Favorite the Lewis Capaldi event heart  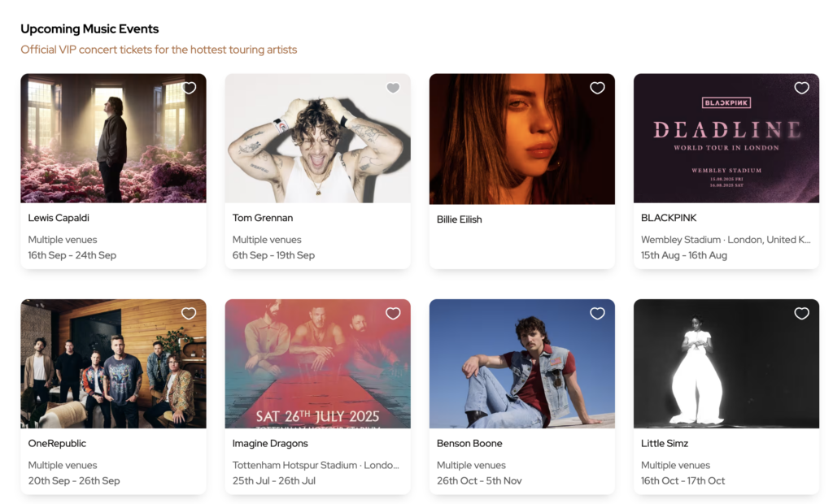(190, 88)
